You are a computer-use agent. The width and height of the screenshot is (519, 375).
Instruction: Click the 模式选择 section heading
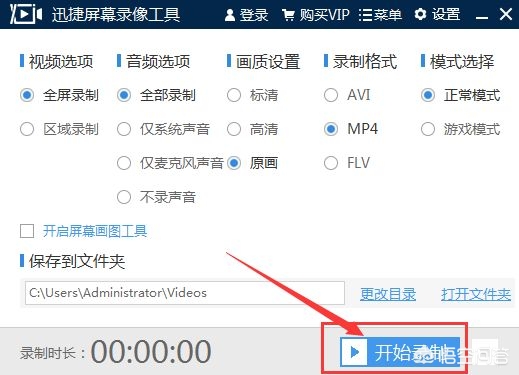click(x=462, y=62)
